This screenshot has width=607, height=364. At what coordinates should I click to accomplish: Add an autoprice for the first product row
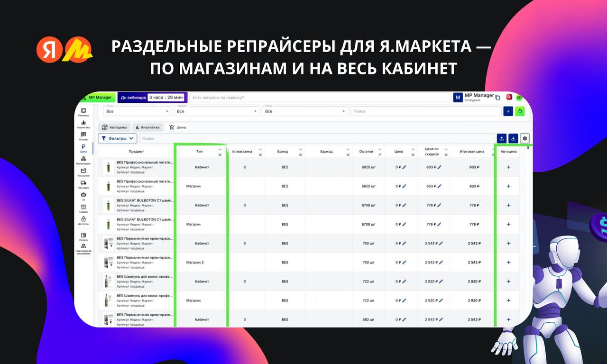coord(509,167)
